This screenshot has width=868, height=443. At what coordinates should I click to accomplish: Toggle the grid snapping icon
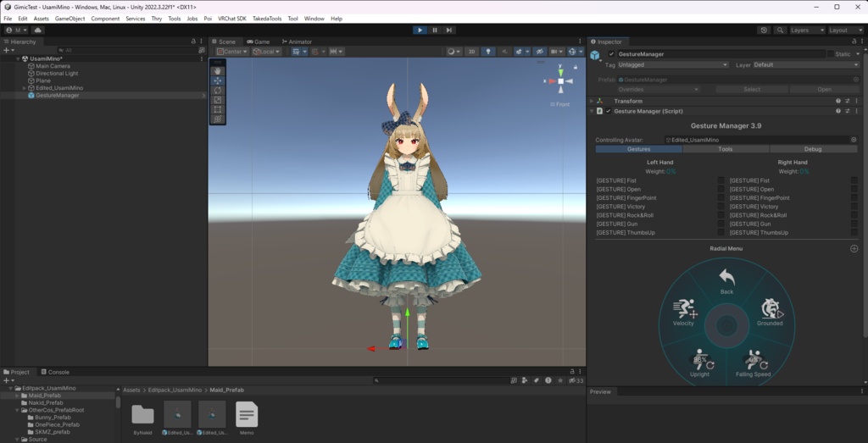(317, 52)
